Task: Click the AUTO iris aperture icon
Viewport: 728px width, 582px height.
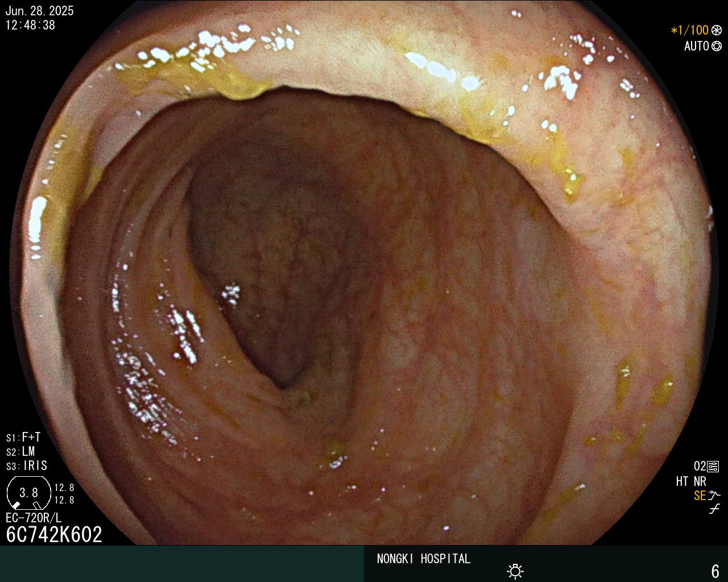Action: tap(717, 46)
